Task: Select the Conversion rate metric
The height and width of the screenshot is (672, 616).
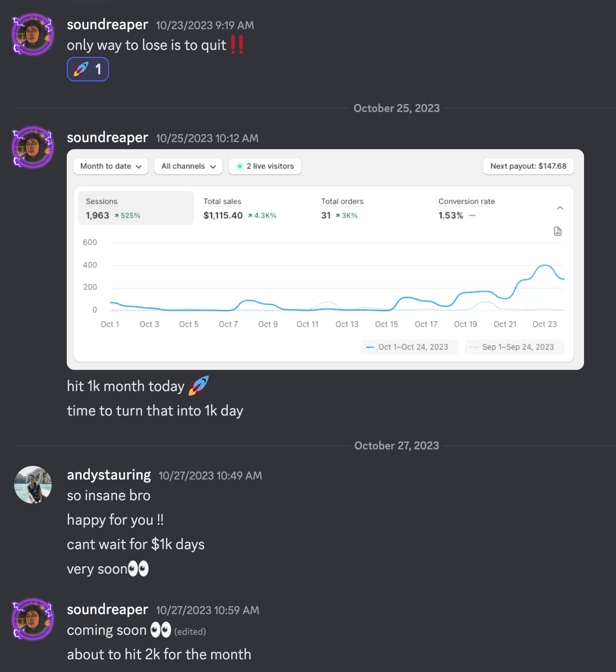Action: coord(466,208)
